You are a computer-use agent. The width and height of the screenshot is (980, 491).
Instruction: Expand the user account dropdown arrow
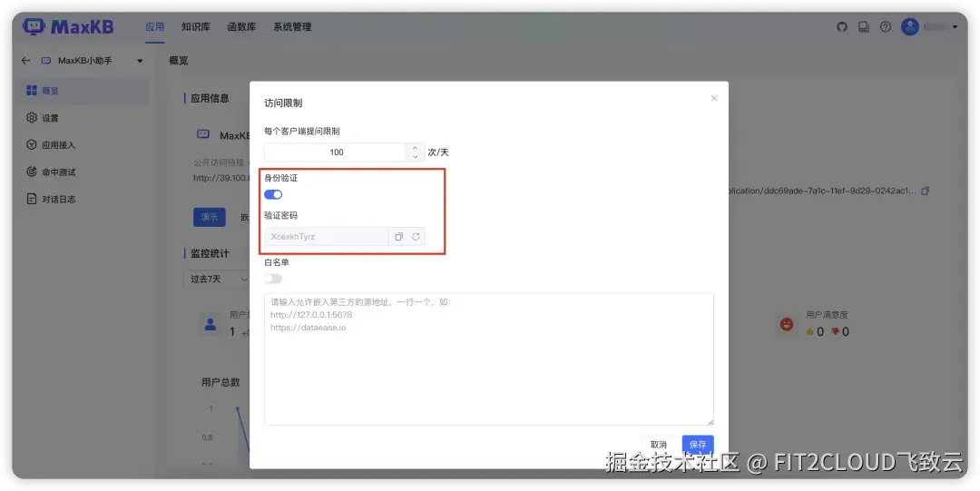click(955, 27)
